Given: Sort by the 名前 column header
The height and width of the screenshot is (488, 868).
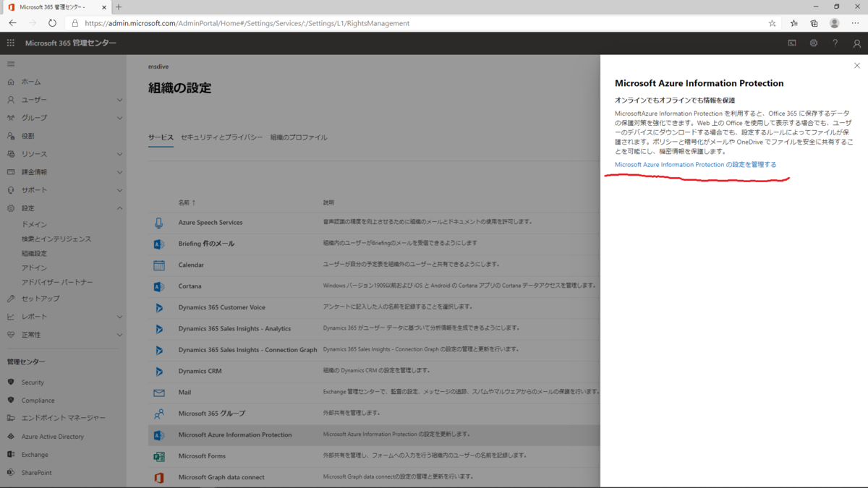Looking at the screenshot, I should coord(187,203).
